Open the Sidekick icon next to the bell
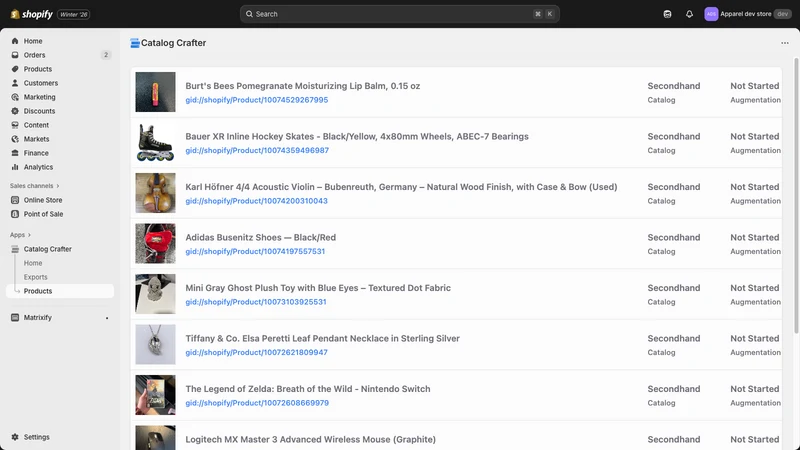 [667, 14]
